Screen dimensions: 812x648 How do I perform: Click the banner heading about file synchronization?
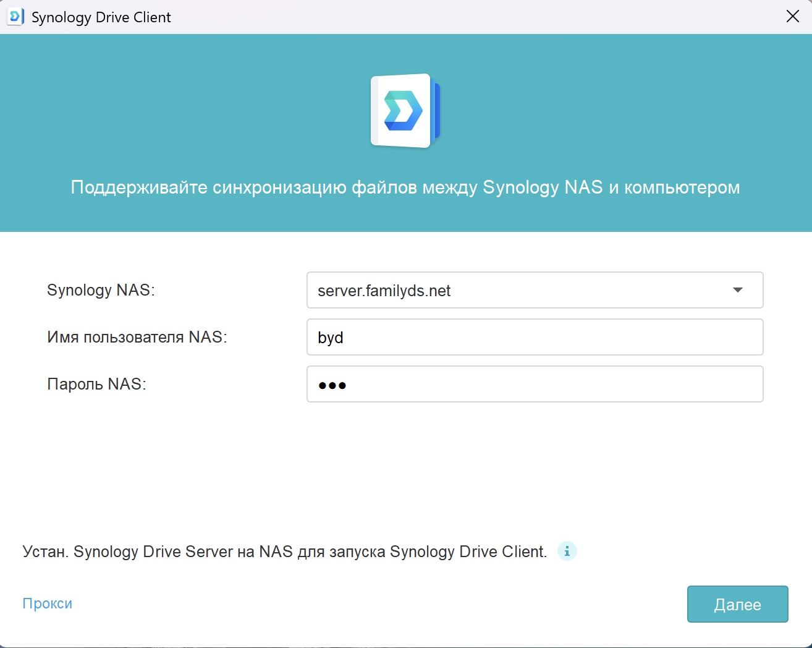(405, 187)
